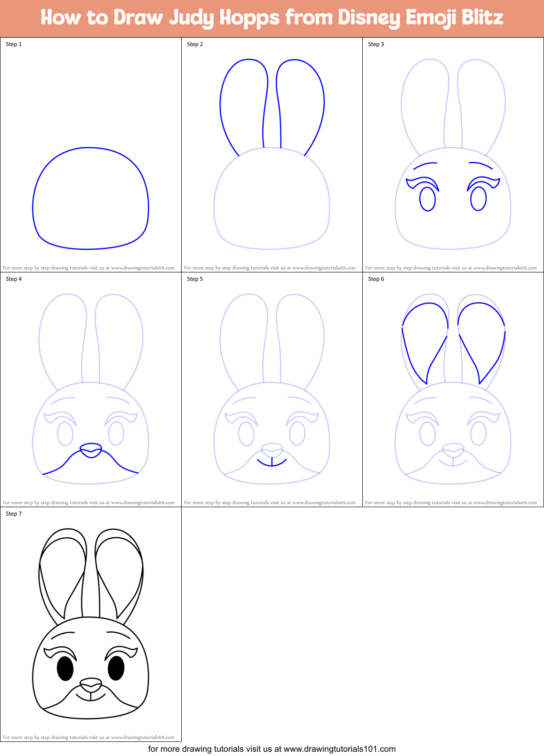Click the Step 1 panel footer text
The width and height of the screenshot is (544, 756).
(x=88, y=268)
